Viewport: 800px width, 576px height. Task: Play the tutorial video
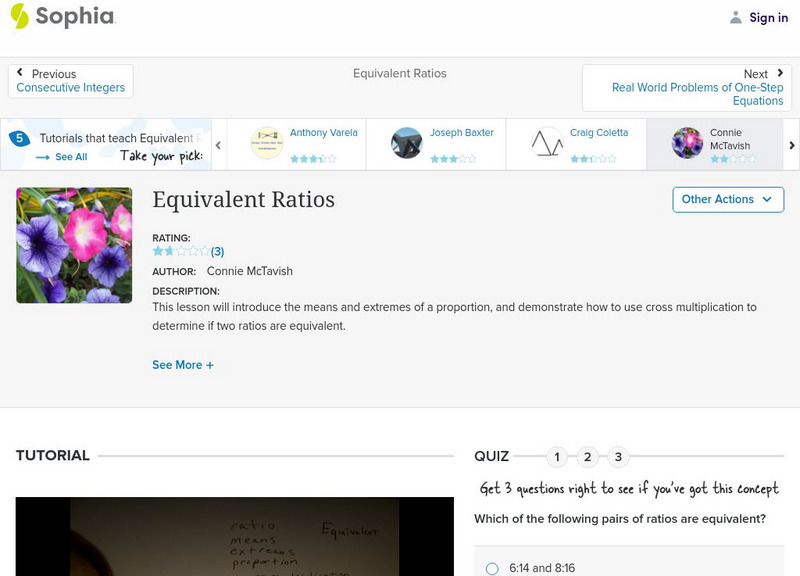click(x=235, y=537)
